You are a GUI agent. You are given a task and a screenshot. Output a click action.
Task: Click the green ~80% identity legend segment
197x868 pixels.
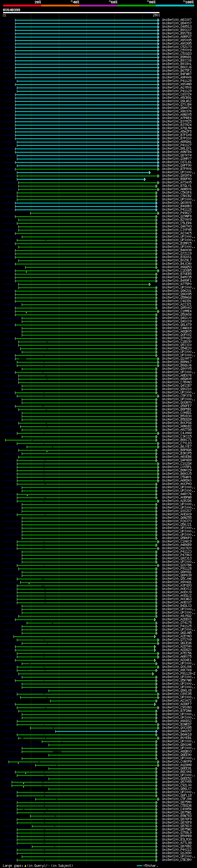point(137,6)
